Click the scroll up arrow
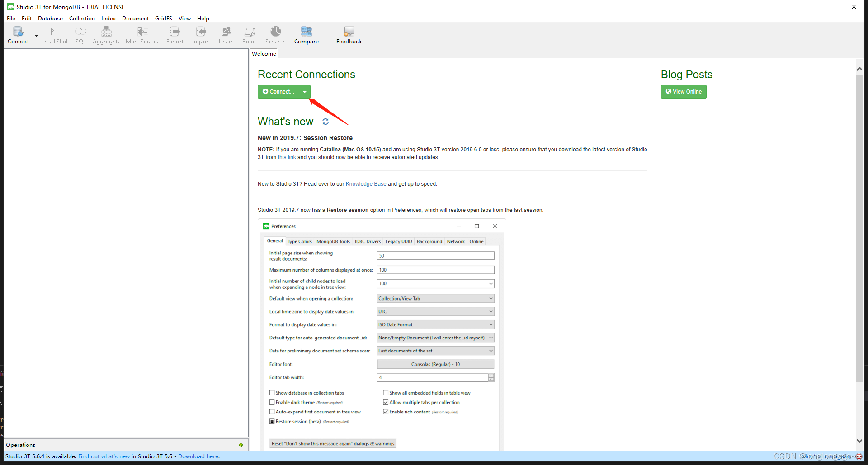Viewport: 868px width, 465px height. pyautogui.click(x=859, y=69)
